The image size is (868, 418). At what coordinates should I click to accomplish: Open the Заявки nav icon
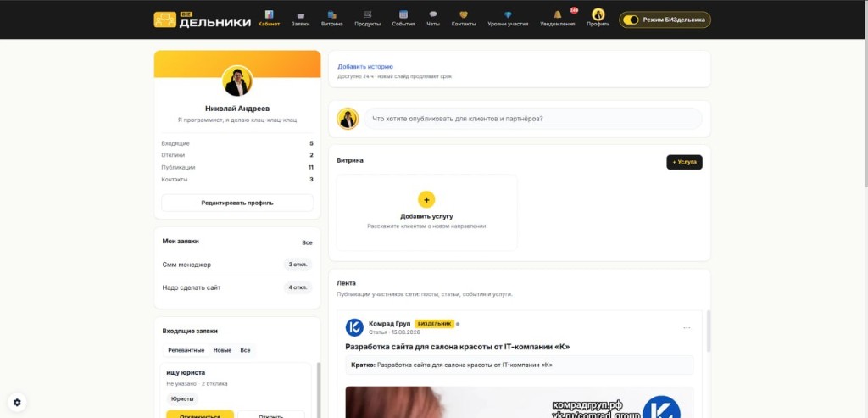coord(301,15)
